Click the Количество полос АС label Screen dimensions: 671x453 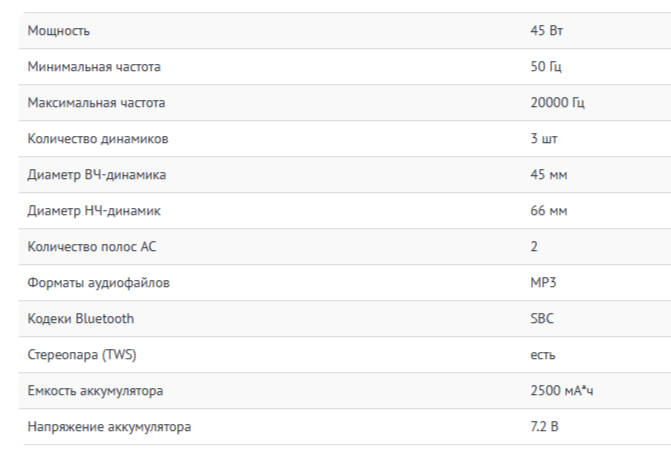[x=92, y=246]
